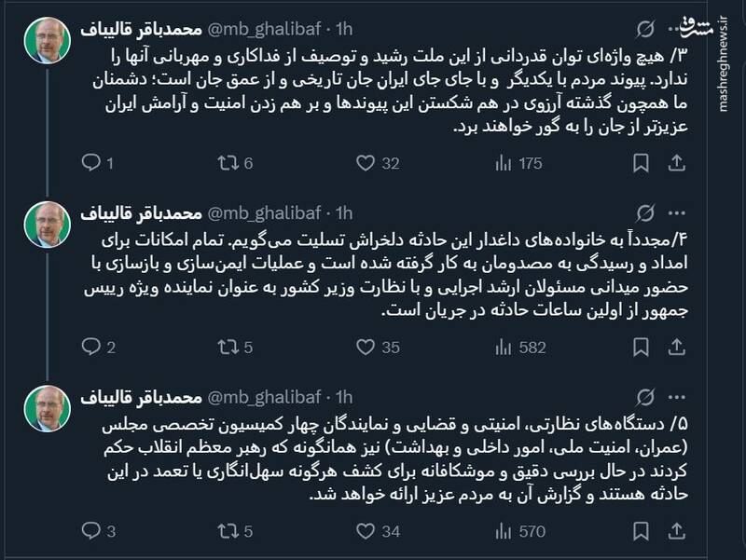Viewport: 746px width, 560px height.
Task: Bookmark the first tweet
Action: tap(639, 161)
